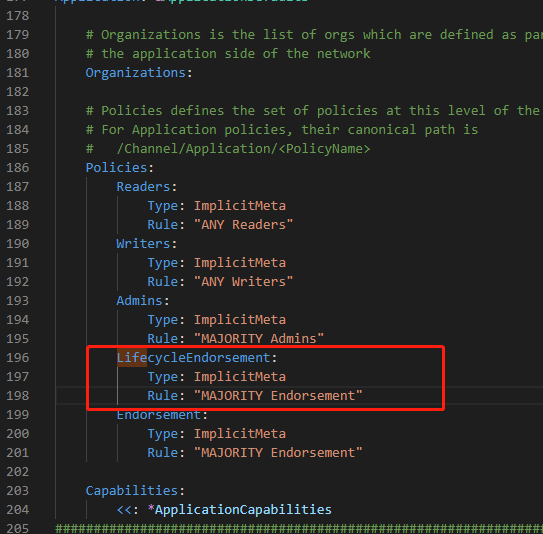This screenshot has width=543, height=534.
Task: Click comment "# the application side of the network"
Action: pos(228,54)
